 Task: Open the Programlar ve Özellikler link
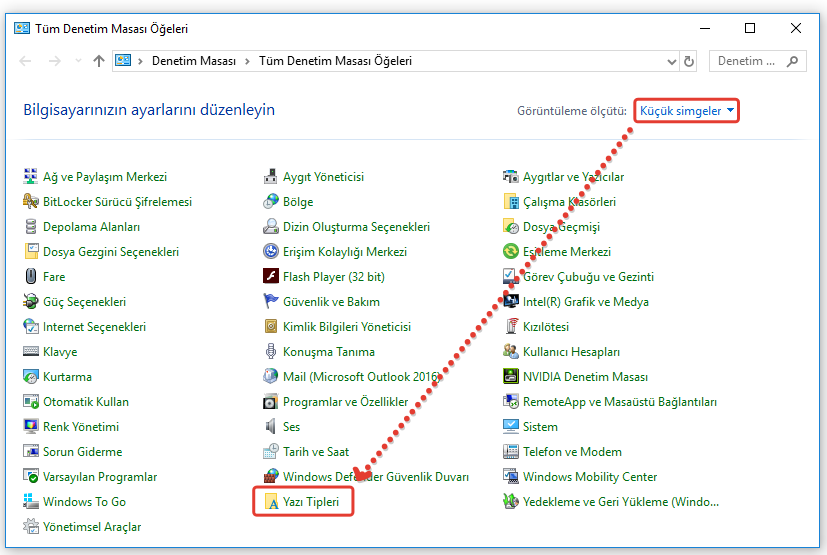[x=345, y=402]
